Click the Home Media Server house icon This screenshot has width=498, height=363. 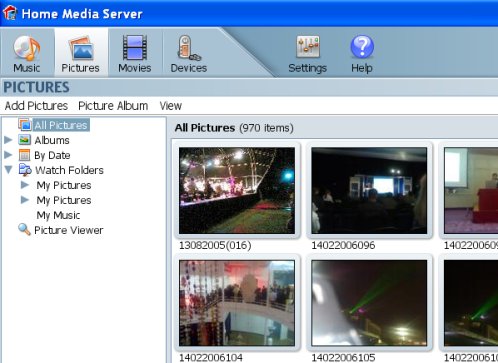pos(10,13)
